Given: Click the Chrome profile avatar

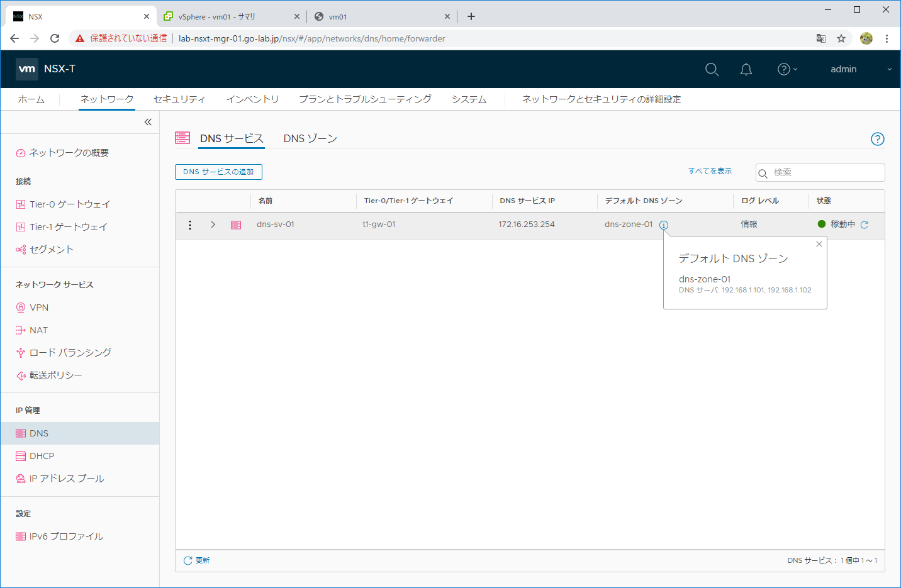Looking at the screenshot, I should pyautogui.click(x=866, y=38).
